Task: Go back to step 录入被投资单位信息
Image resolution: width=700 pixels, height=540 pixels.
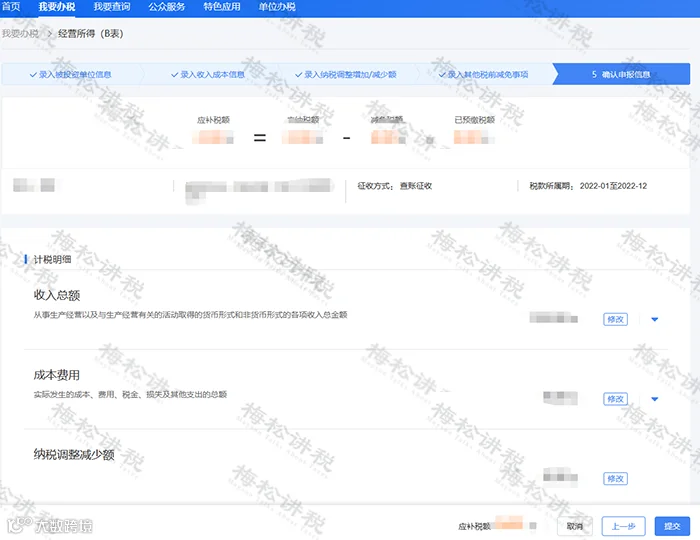Action: click(x=71, y=75)
